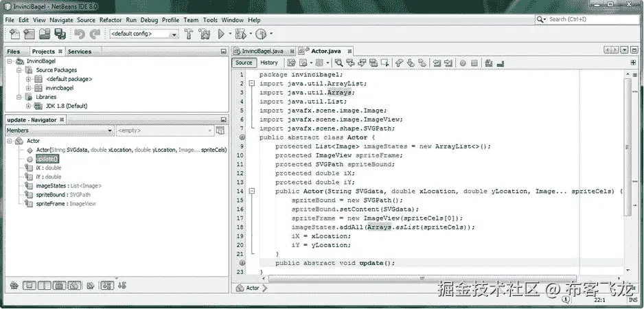Click the Profile Project icon
The image size is (644, 309).
pyautogui.click(x=261, y=34)
